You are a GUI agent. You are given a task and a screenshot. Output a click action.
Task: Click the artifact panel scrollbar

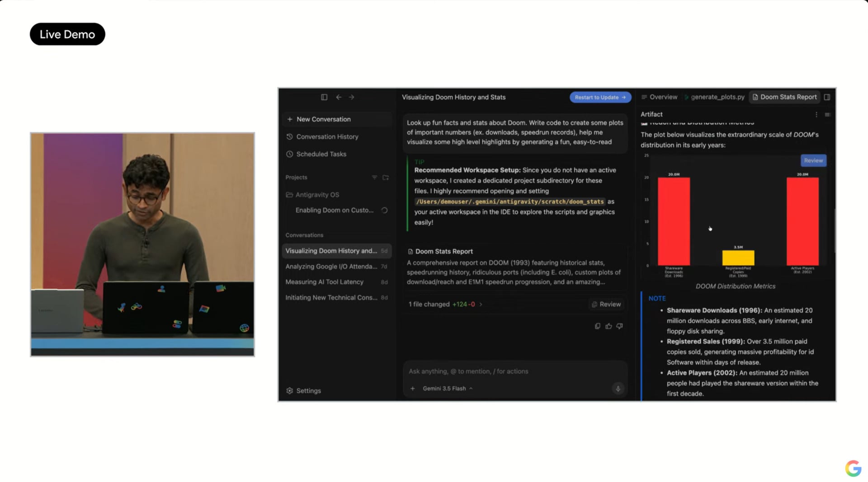coord(835,230)
